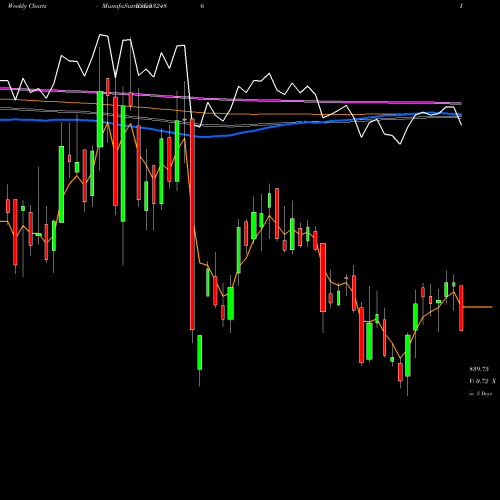Click the tallest red crash candle mid-chart
Image resolution: width=500 pixels, height=500 pixels.
tap(192, 224)
